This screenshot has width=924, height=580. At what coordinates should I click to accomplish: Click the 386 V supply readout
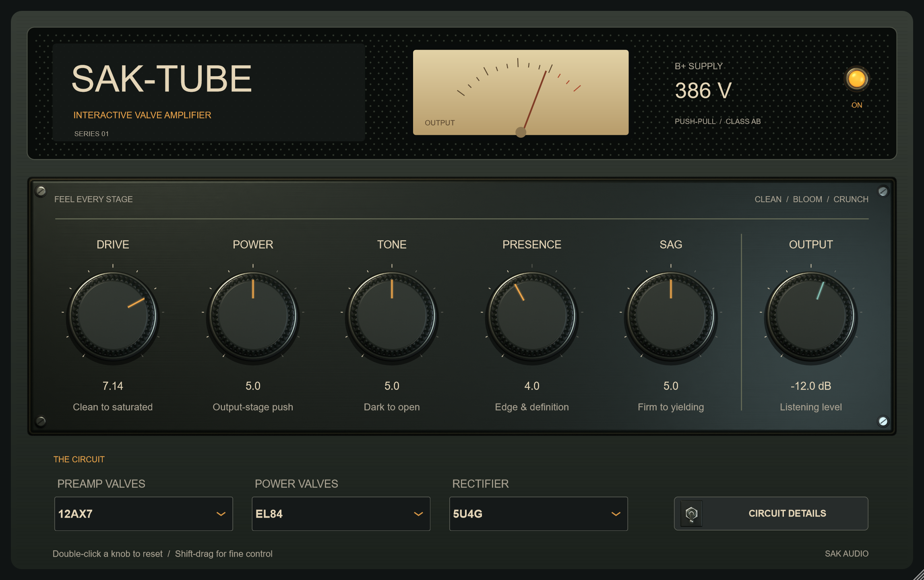pos(703,91)
